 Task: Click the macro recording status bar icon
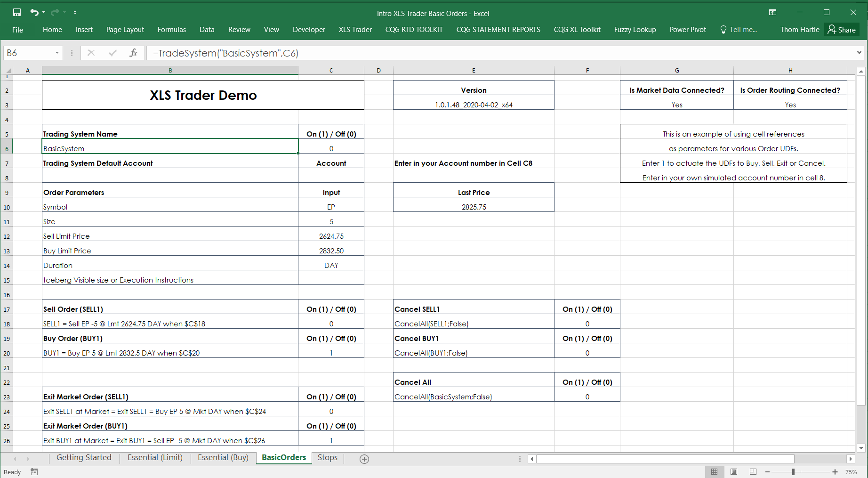(x=34, y=472)
